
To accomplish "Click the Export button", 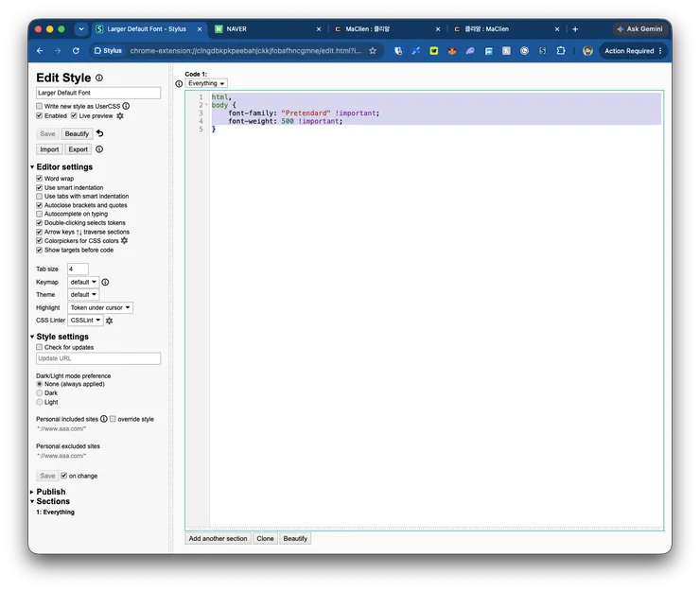I will pyautogui.click(x=79, y=149).
